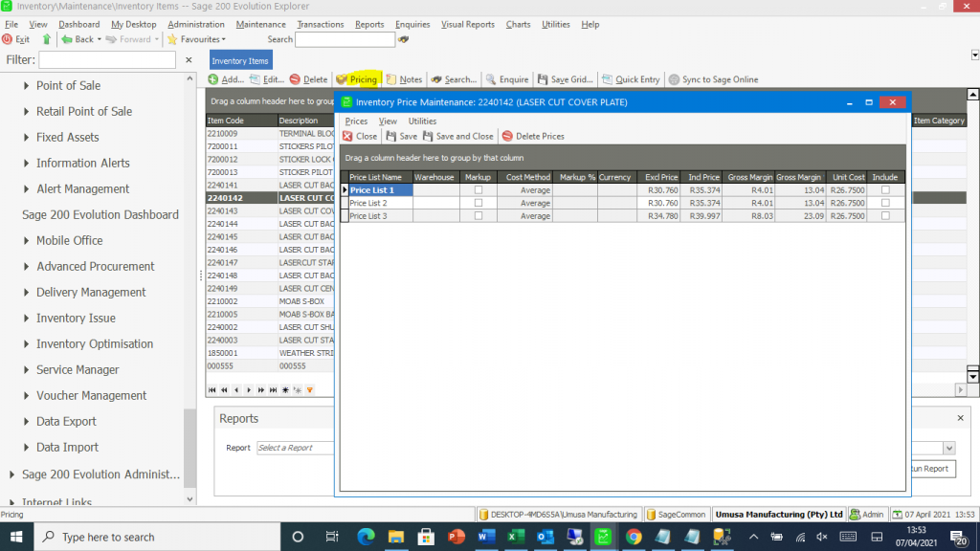Click the green up arrow icon
Image resolution: width=980 pixels, height=551 pixels.
[46, 39]
